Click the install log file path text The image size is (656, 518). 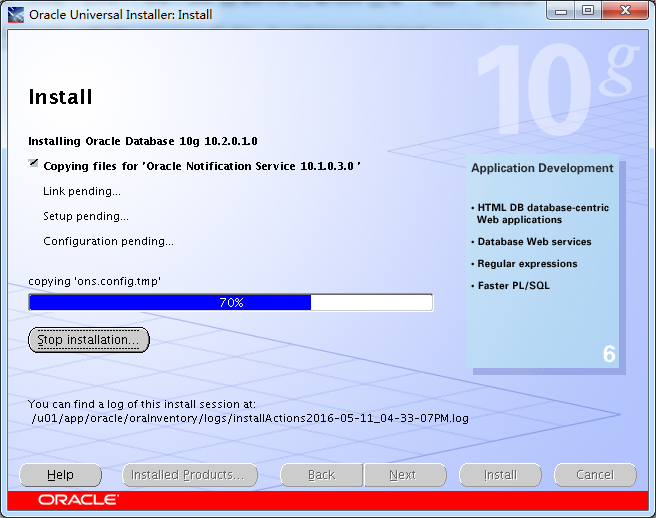[250, 418]
